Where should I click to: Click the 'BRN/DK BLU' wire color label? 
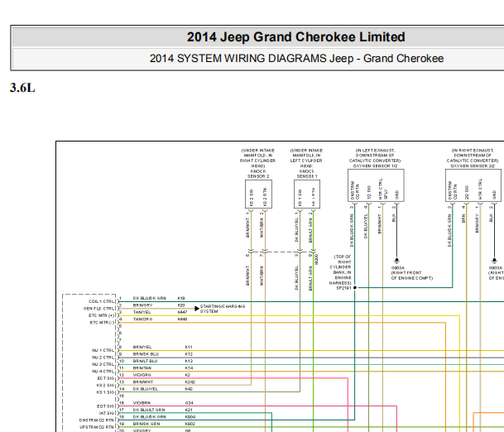pos(146,354)
